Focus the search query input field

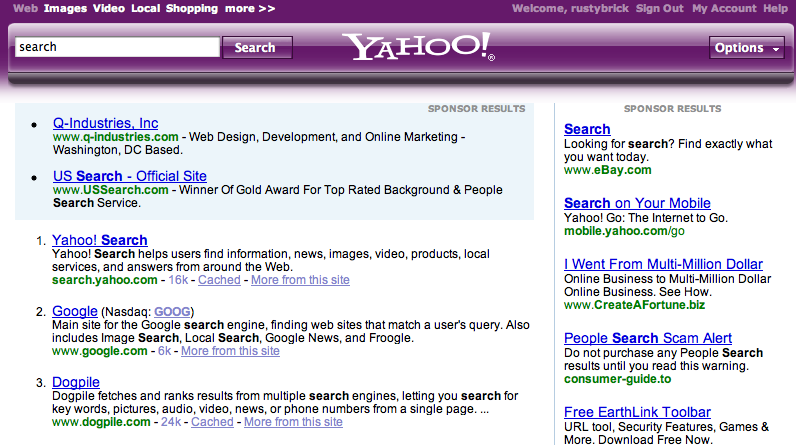117,47
